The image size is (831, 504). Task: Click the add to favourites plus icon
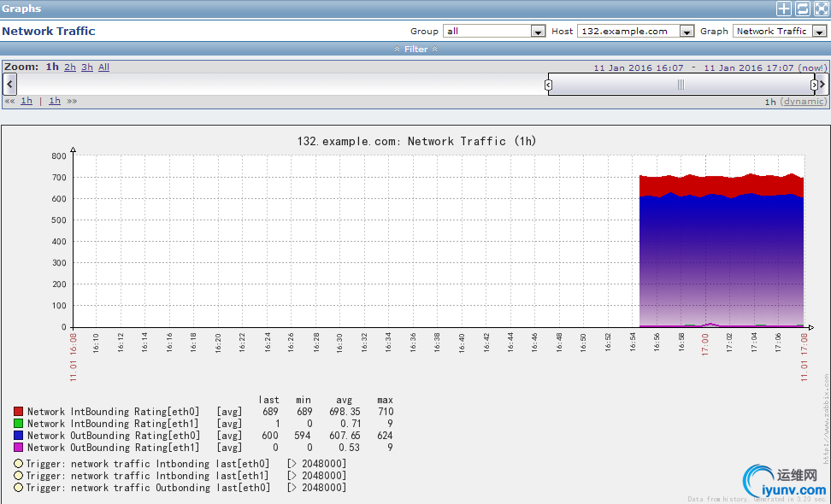[x=783, y=9]
